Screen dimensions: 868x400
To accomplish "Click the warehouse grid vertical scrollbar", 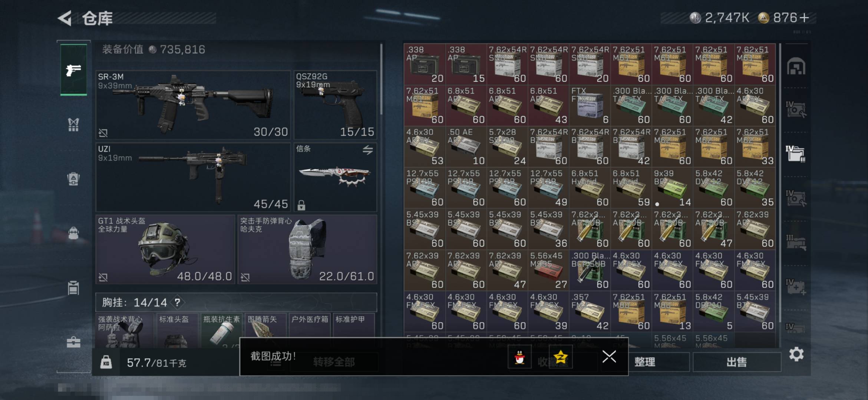I will pyautogui.click(x=780, y=183).
